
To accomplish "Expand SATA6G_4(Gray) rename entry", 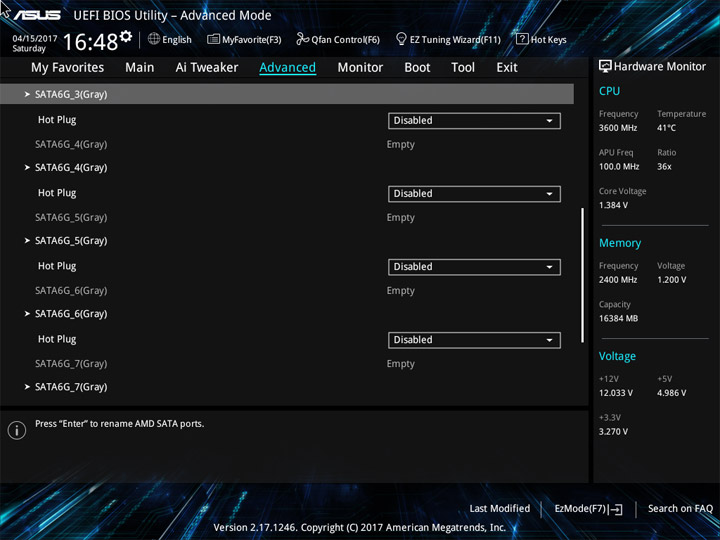I will click(71, 168).
